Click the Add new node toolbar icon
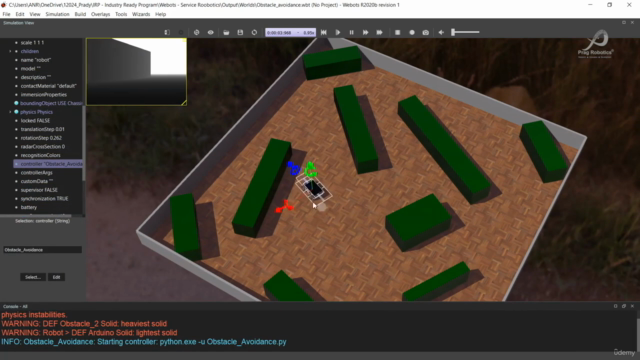The width and height of the screenshot is (640, 360). 181,32
